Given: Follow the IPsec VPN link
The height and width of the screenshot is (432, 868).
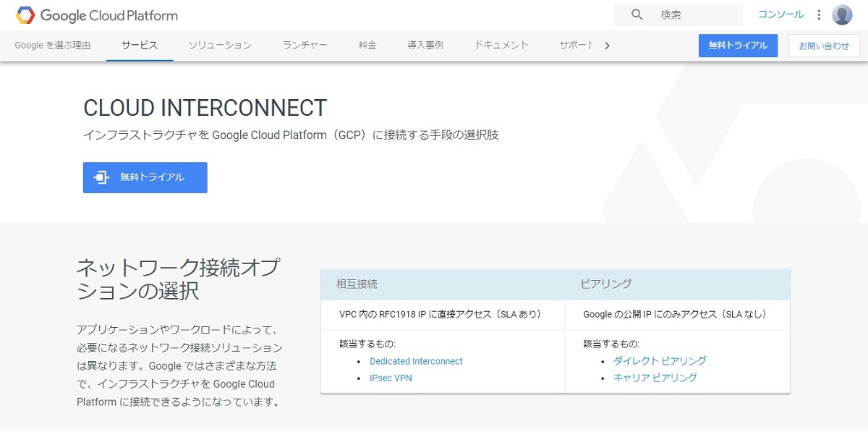Looking at the screenshot, I should click(391, 378).
